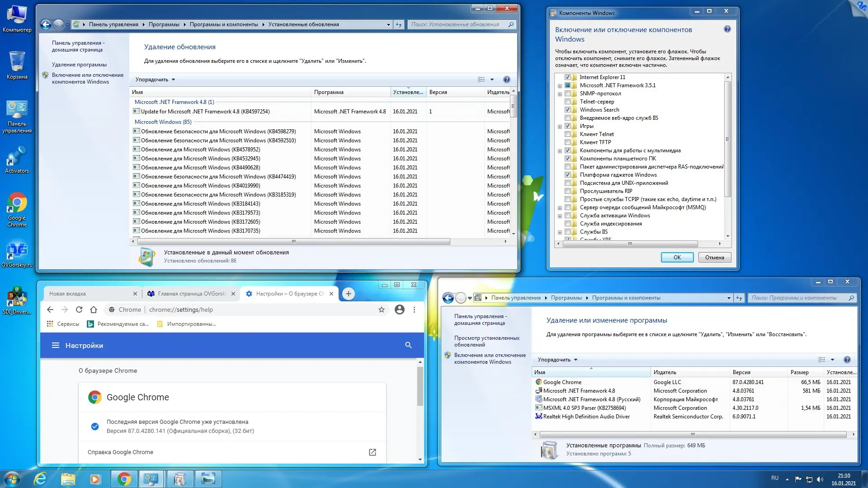Open new tab with plus icon
The height and width of the screenshot is (488, 868).
point(348,294)
